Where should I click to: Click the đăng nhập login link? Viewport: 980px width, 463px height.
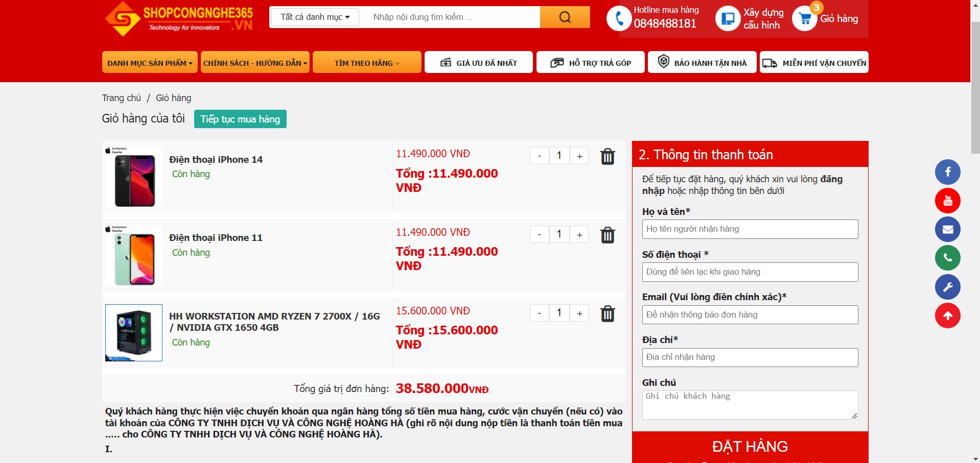pos(742,185)
